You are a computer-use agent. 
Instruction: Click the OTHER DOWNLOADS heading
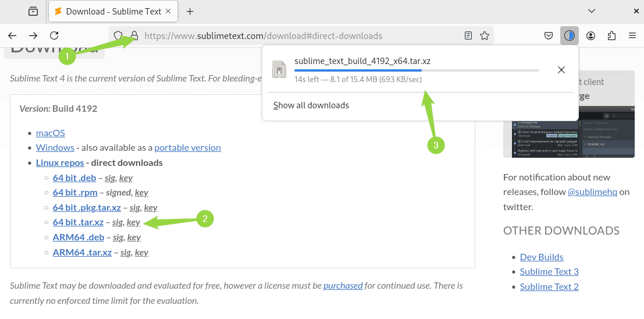tap(561, 230)
